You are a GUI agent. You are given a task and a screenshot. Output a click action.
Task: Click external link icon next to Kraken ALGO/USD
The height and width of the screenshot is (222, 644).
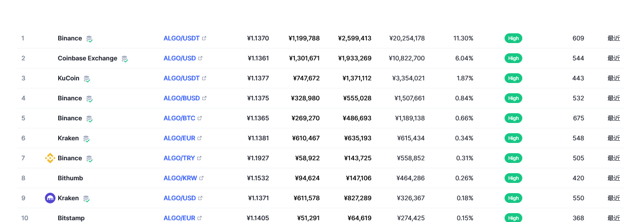(x=200, y=198)
